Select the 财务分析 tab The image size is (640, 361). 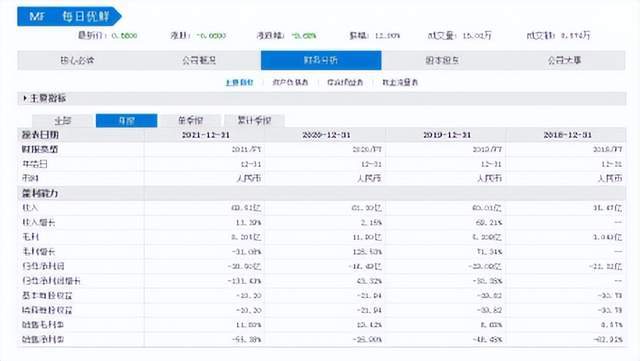321,60
